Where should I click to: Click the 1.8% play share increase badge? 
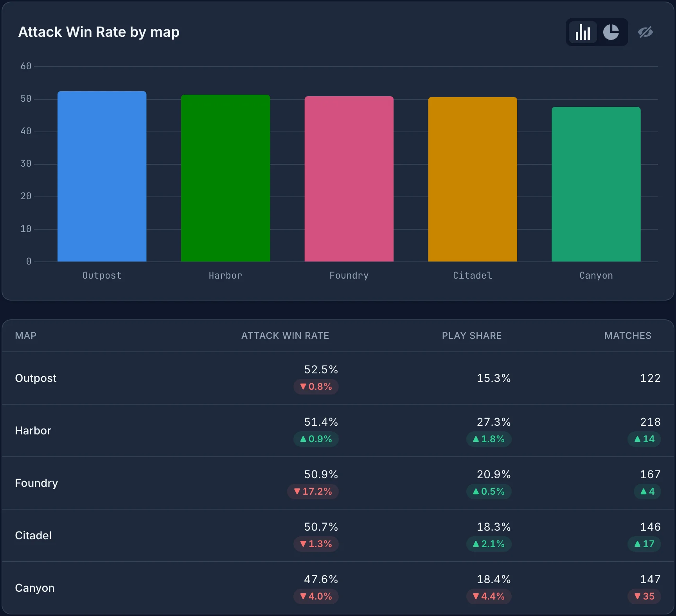[x=489, y=439]
